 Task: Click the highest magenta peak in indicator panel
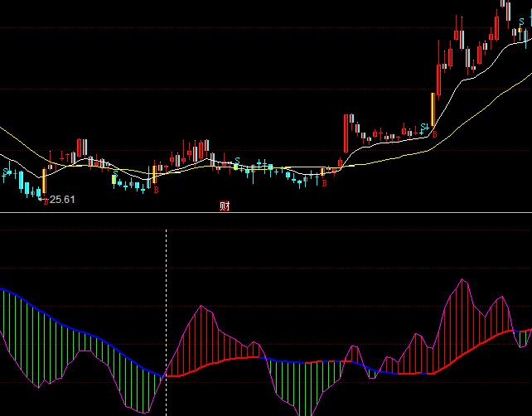(462, 279)
